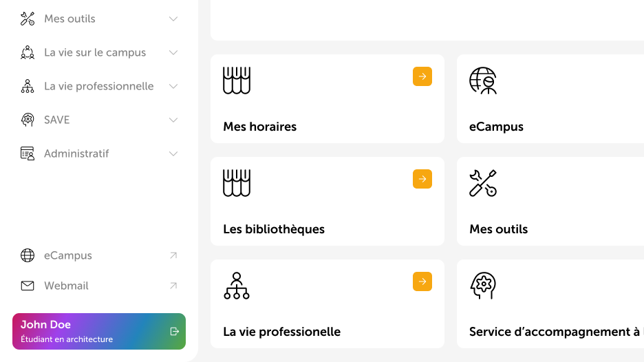Expand the Administratif section chevron
The height and width of the screenshot is (362, 644).
173,153
